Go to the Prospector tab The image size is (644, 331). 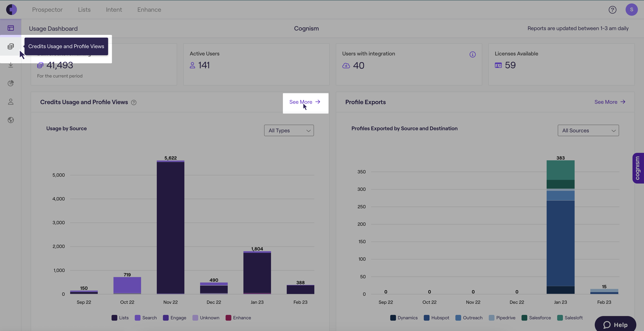click(x=47, y=10)
